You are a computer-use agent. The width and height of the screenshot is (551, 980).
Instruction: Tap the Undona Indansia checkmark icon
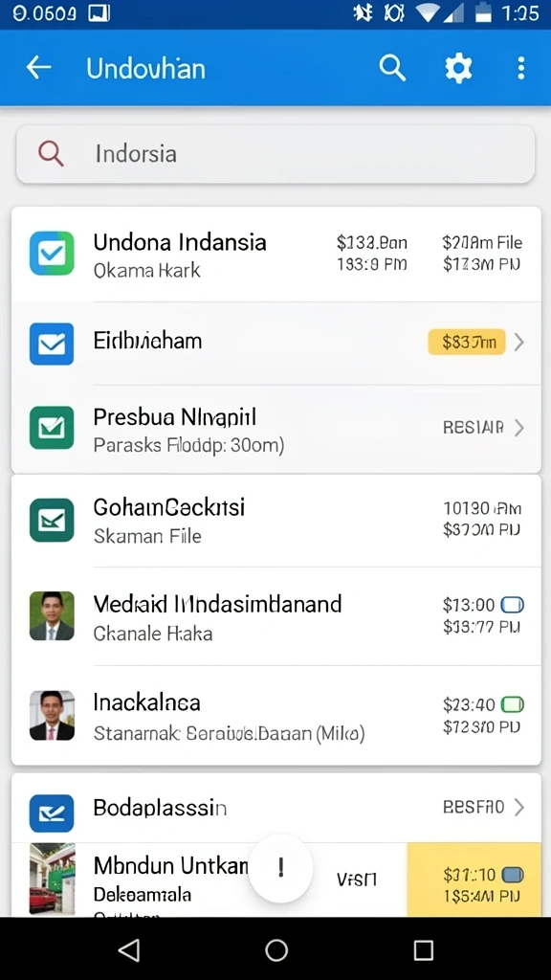coord(52,253)
